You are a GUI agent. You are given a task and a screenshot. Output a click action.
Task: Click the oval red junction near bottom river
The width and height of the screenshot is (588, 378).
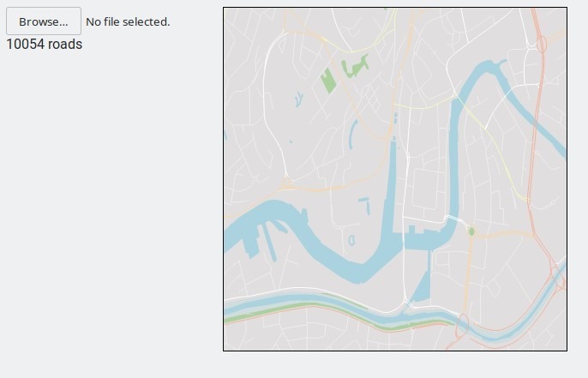463,325
